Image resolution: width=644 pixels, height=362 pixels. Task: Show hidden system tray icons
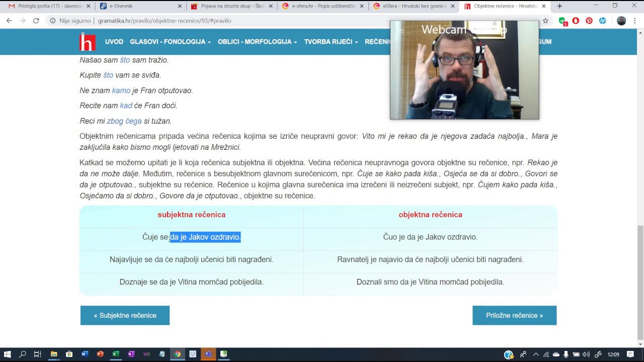tap(536, 354)
